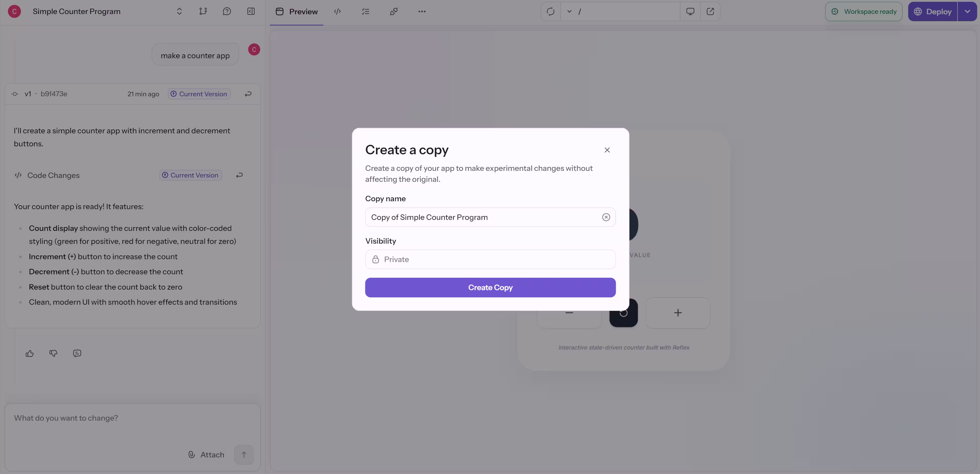This screenshot has width=980, height=474.
Task: Click the thumbs up feedback icon
Action: (30, 353)
